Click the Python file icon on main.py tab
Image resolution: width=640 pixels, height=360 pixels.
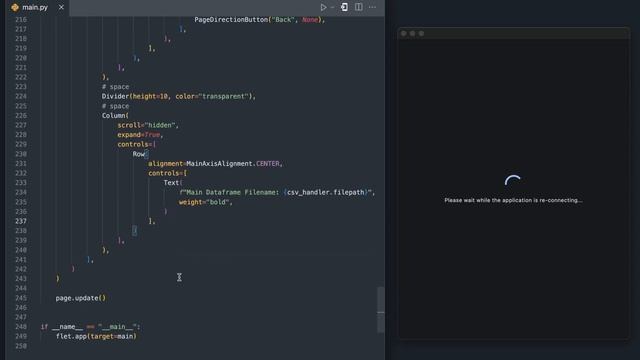coord(15,7)
